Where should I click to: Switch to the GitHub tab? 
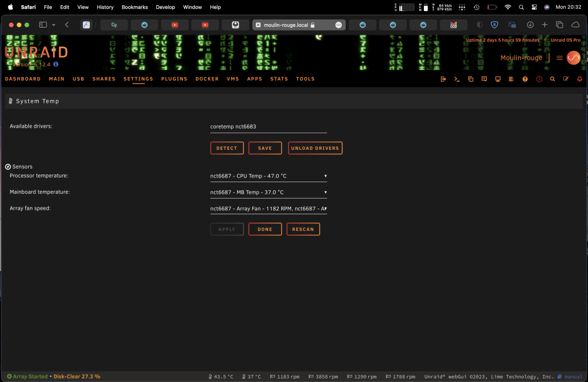[236, 25]
